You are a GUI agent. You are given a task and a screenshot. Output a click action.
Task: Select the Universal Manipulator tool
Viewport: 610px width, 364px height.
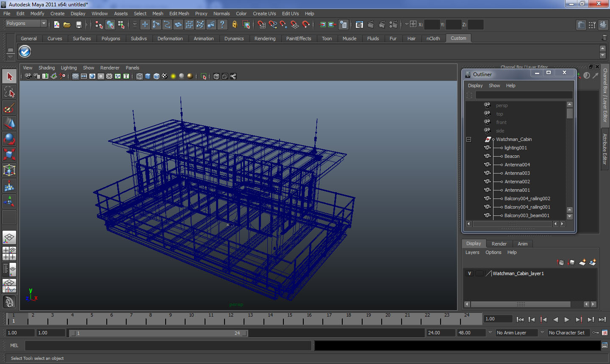tap(9, 170)
